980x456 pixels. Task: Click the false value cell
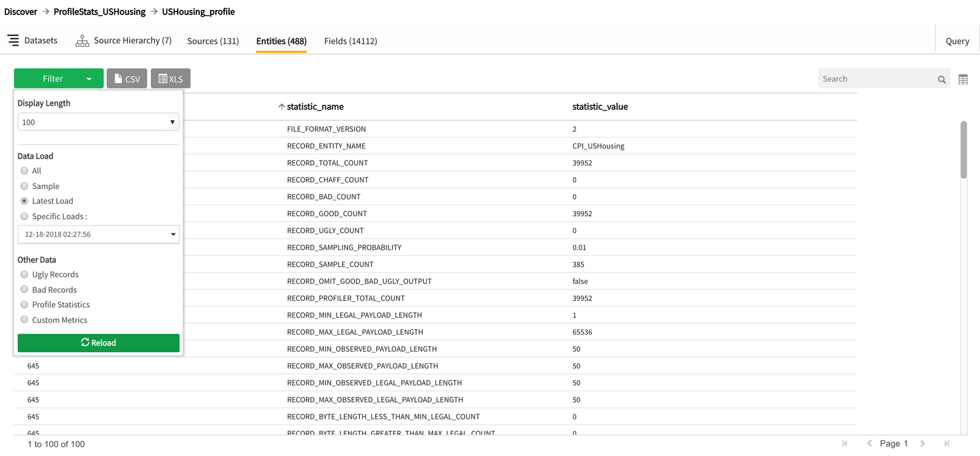pos(580,281)
